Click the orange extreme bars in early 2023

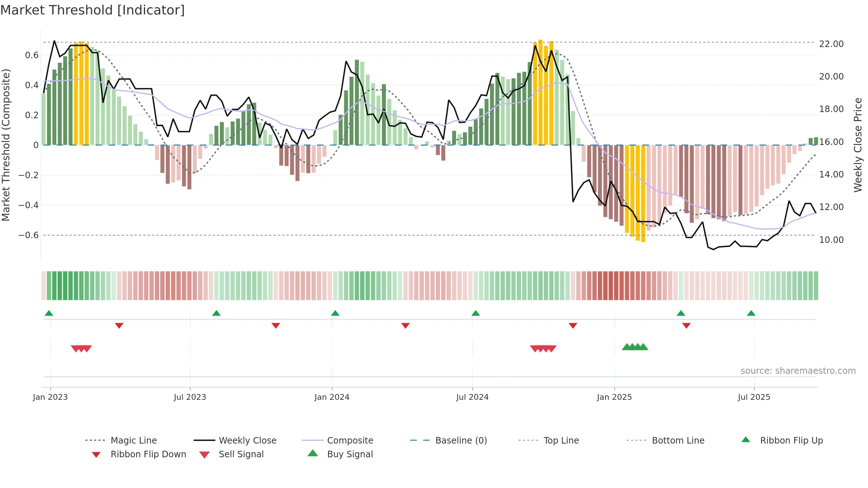coord(81,93)
